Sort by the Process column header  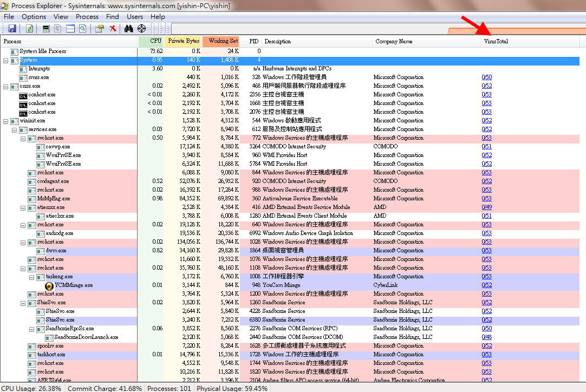coord(69,41)
